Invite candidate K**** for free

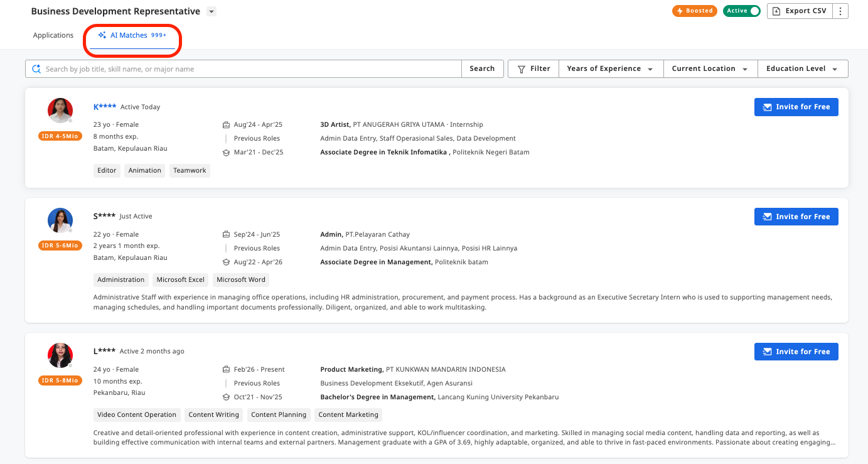click(x=796, y=107)
